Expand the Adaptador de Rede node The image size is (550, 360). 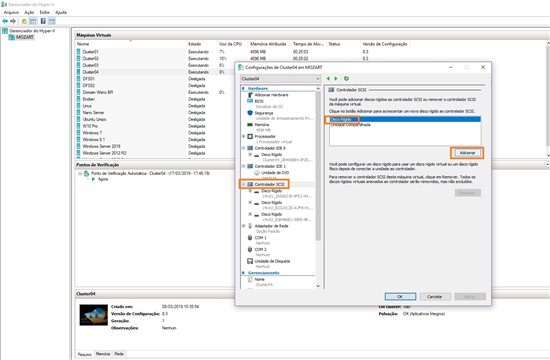click(x=243, y=226)
